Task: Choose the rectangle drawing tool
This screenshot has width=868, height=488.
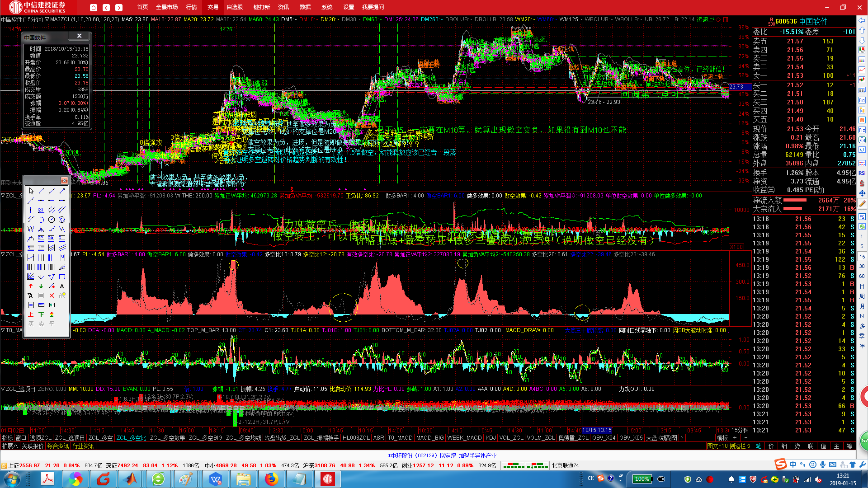Action: coord(62,277)
